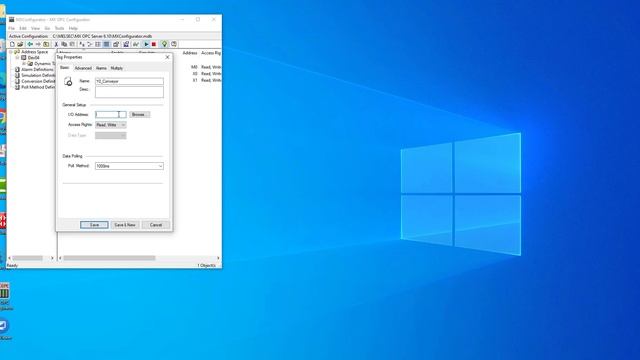Click the scroll right arrow of tag list
Screen dimensions: 640x360
click(x=218, y=258)
